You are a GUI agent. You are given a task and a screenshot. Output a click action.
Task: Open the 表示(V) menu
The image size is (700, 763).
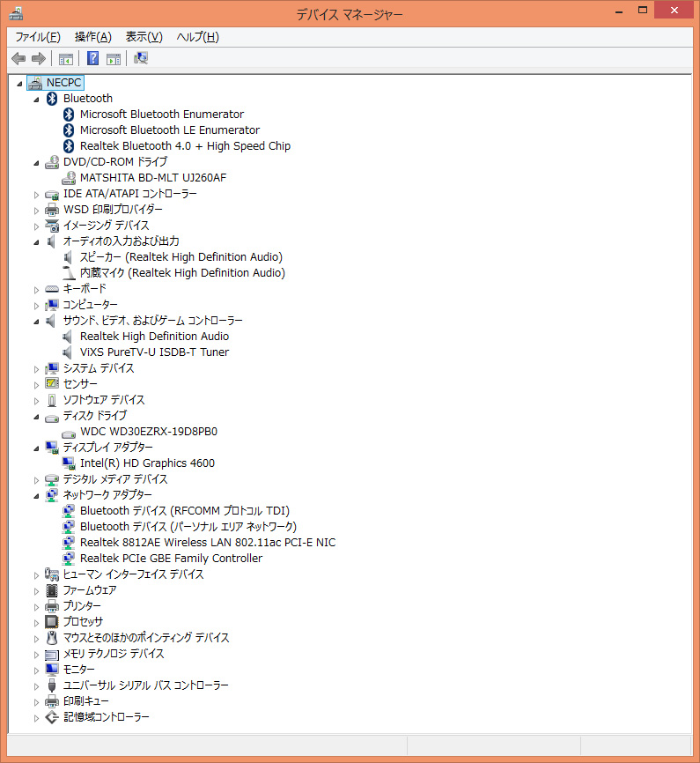tap(144, 37)
